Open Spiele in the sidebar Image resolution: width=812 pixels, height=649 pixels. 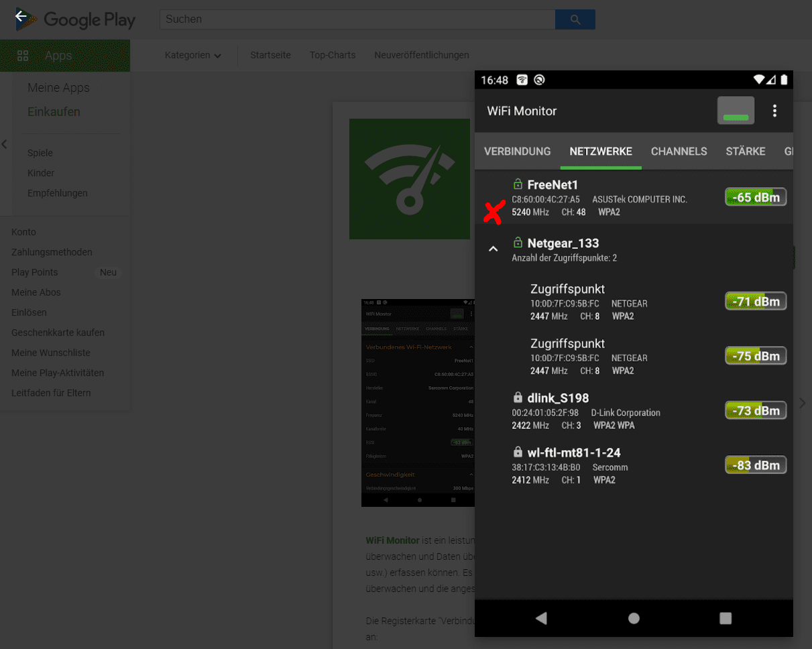coord(40,153)
